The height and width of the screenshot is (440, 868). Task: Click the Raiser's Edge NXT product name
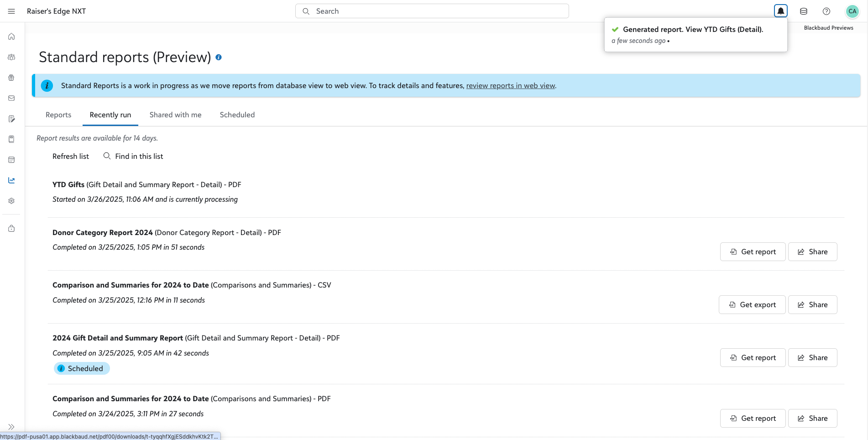click(56, 11)
